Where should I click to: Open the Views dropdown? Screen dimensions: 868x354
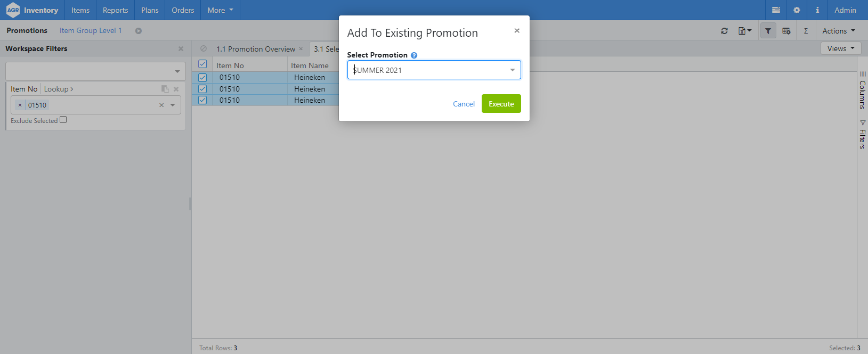click(x=840, y=48)
